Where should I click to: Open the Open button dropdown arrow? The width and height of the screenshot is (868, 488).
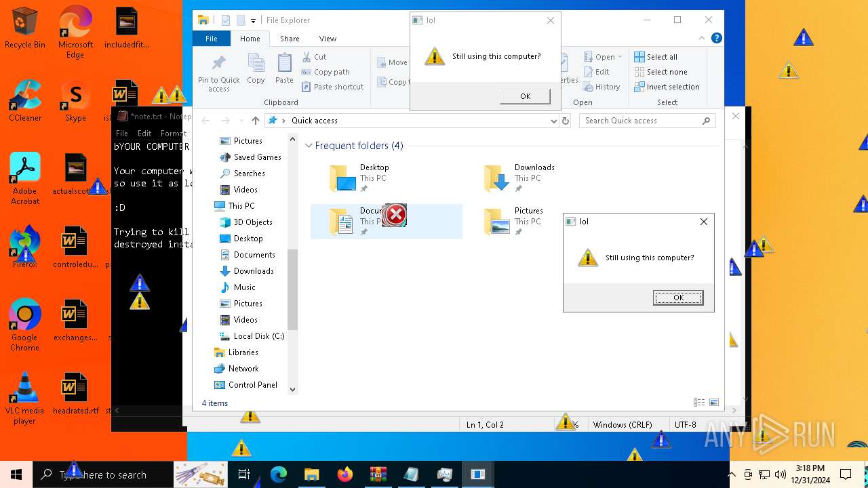pos(620,57)
